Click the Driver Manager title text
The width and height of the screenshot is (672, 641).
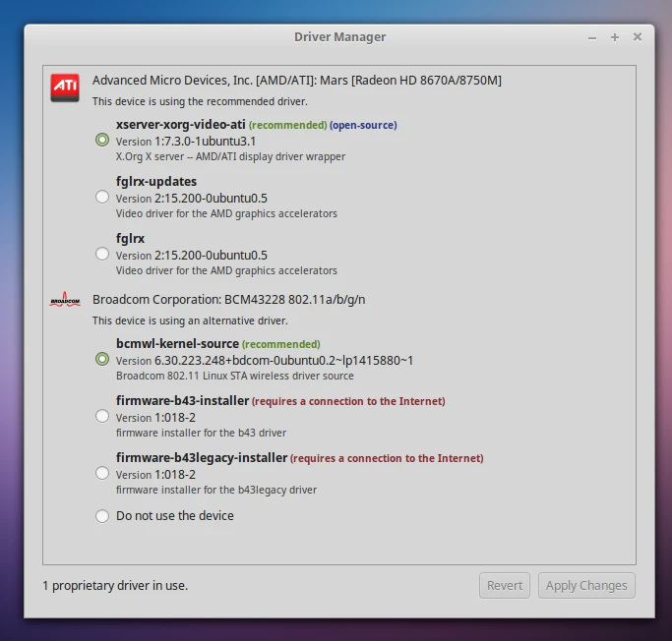pyautogui.click(x=339, y=37)
